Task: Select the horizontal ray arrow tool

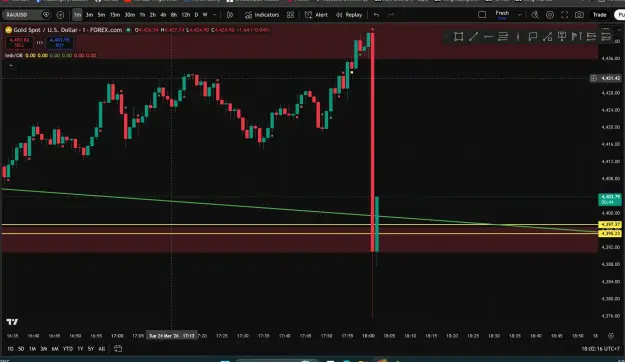Action: [x=488, y=37]
